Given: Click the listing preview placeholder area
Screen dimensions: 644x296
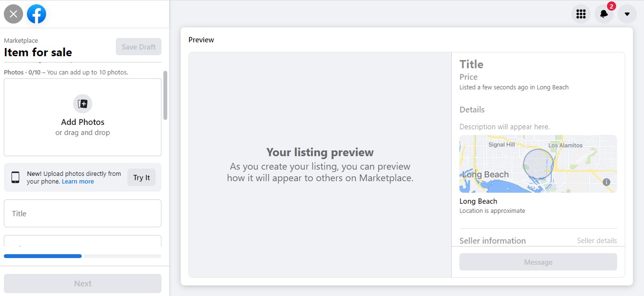Looking at the screenshot, I should [320, 165].
